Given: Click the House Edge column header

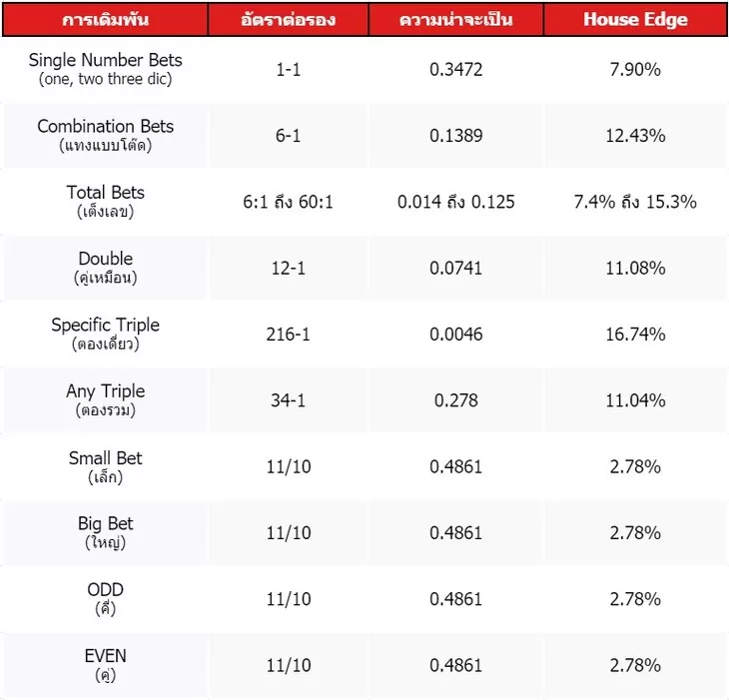Looking at the screenshot, I should pos(634,19).
